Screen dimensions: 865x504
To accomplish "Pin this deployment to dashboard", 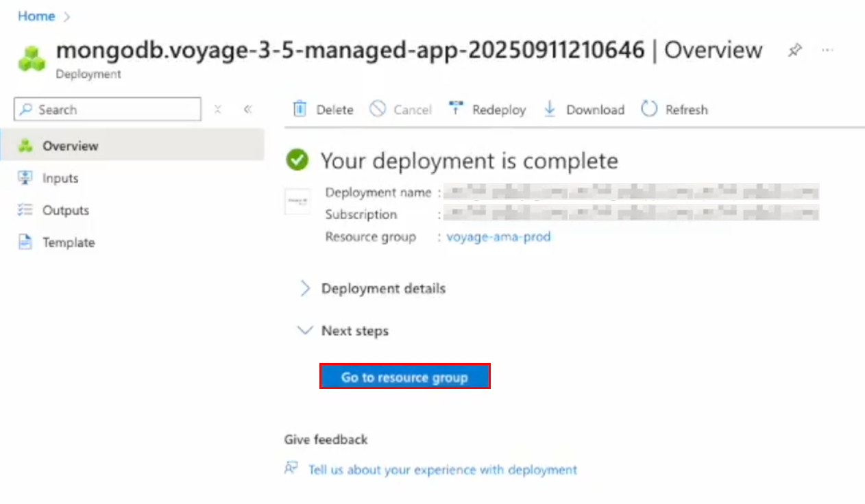I will click(794, 51).
